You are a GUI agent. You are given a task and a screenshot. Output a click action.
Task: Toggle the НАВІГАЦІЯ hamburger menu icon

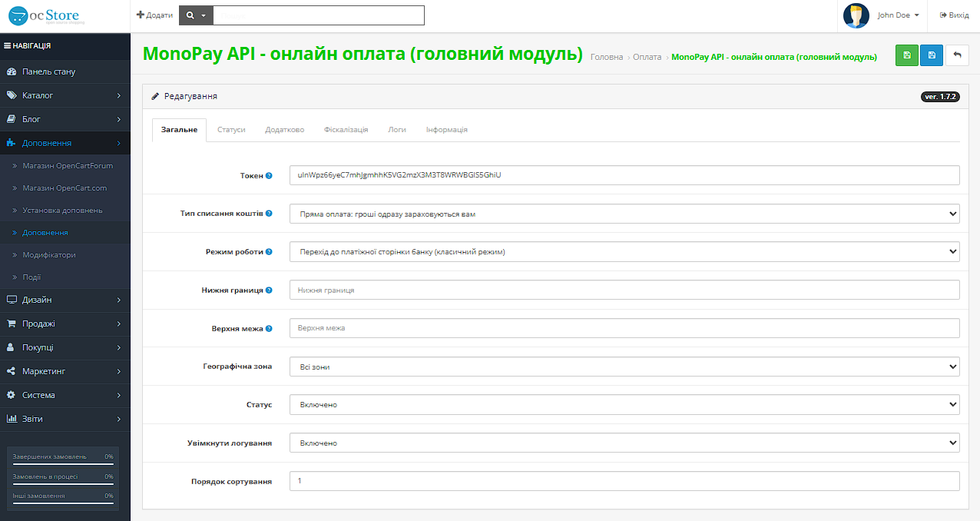click(x=7, y=45)
